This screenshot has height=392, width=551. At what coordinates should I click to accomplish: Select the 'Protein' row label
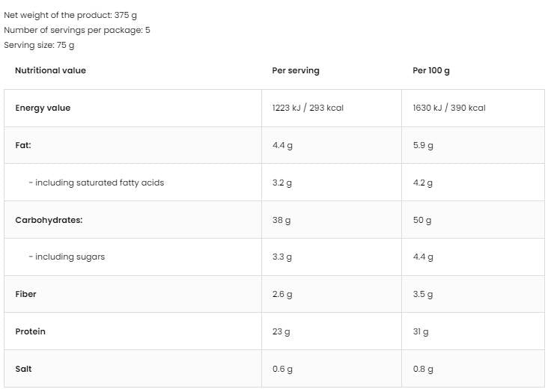30,331
